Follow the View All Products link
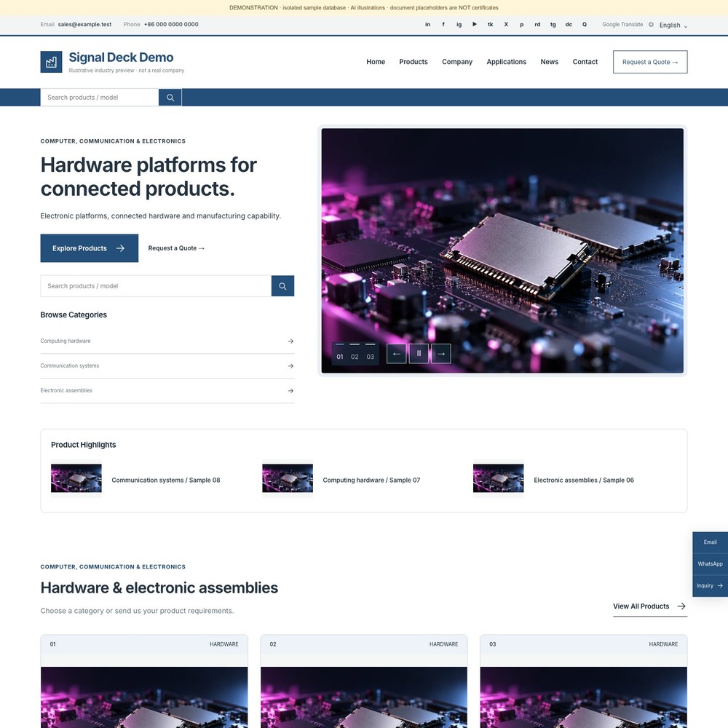Image resolution: width=728 pixels, height=728 pixels. 650,606
